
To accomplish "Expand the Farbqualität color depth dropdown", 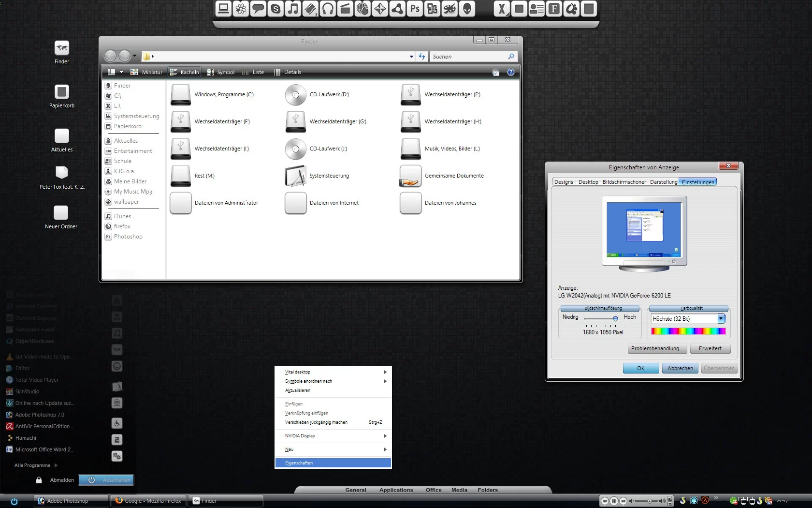I will tap(721, 319).
